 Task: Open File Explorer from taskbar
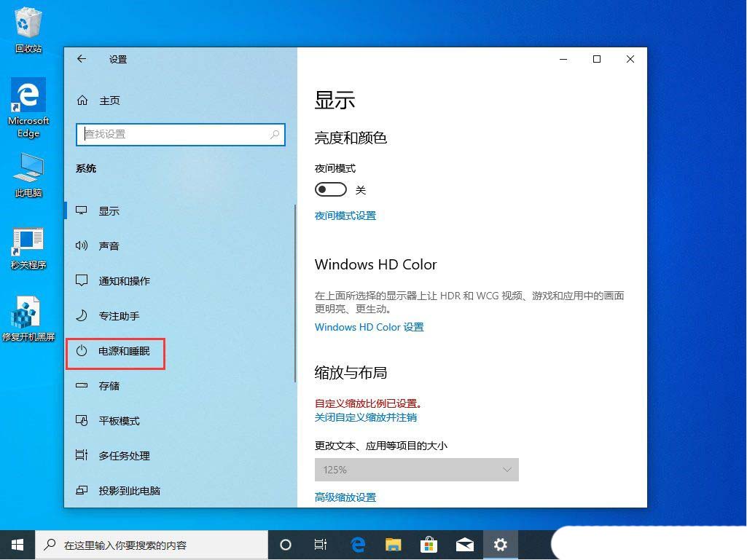pyautogui.click(x=393, y=545)
